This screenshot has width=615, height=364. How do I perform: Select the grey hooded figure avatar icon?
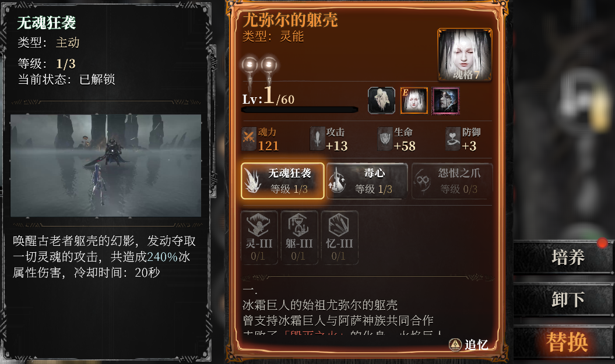pos(381,101)
